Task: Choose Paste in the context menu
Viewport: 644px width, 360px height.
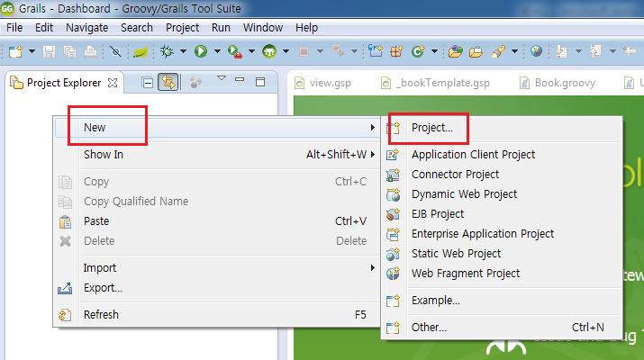Action: click(x=216, y=220)
